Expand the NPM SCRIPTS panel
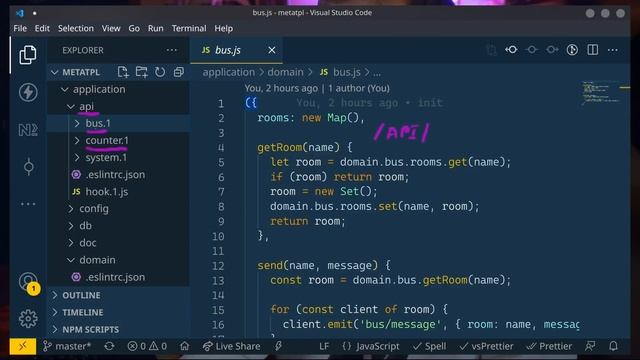 click(118, 329)
